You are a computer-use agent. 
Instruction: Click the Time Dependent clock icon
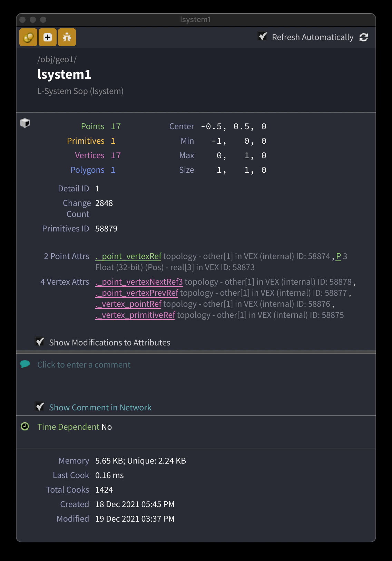click(x=25, y=427)
